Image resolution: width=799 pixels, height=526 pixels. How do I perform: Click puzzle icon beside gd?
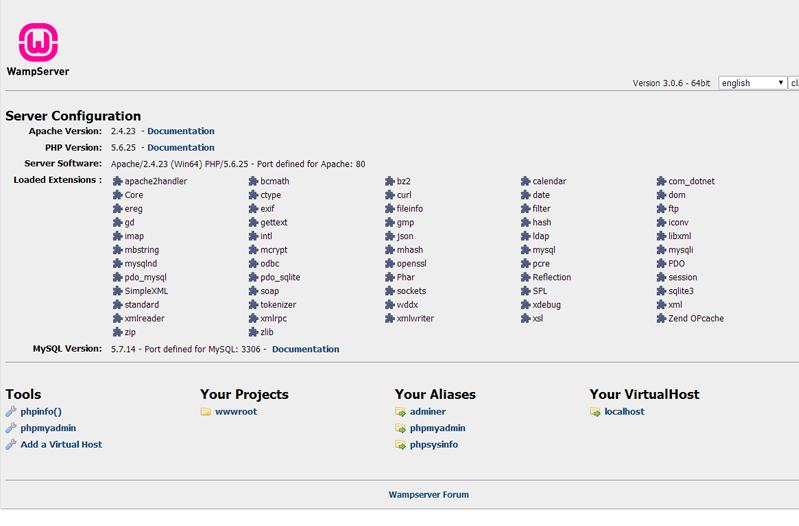117,222
